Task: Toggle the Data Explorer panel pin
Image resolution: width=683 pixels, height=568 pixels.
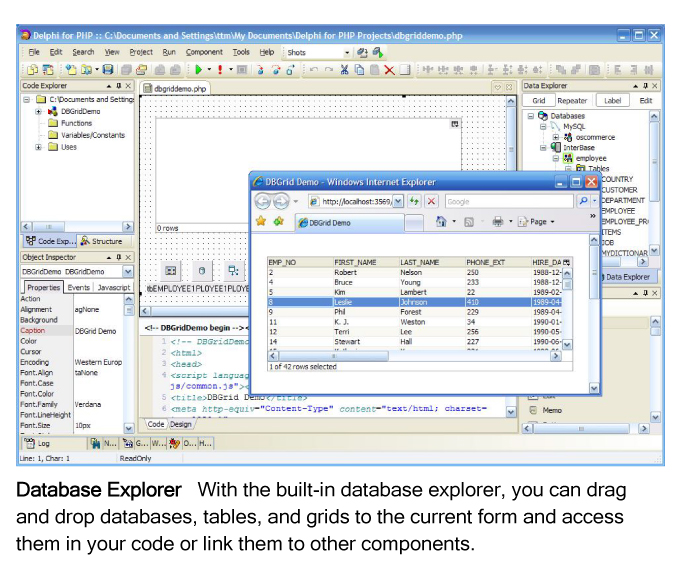Action: tap(645, 86)
